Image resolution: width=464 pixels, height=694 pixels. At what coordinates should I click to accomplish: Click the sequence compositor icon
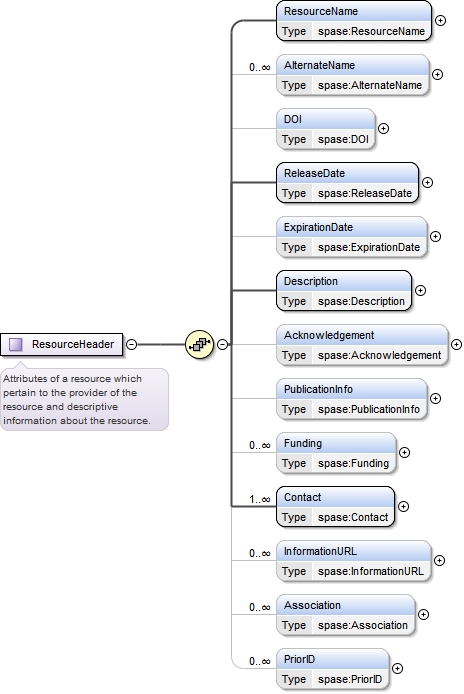click(x=199, y=344)
